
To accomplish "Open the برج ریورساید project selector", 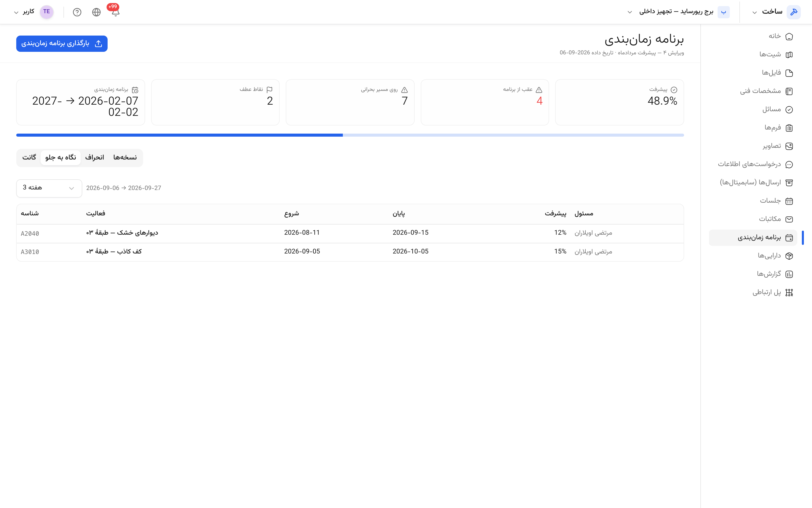I will pyautogui.click(x=679, y=12).
